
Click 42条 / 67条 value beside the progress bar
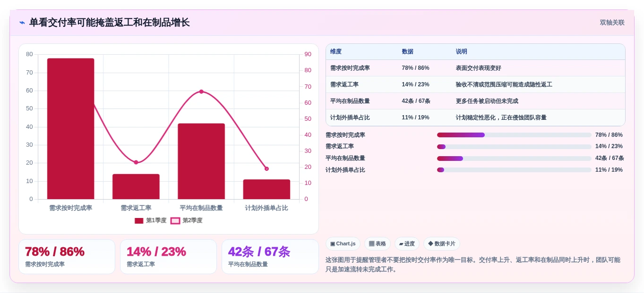coord(610,159)
